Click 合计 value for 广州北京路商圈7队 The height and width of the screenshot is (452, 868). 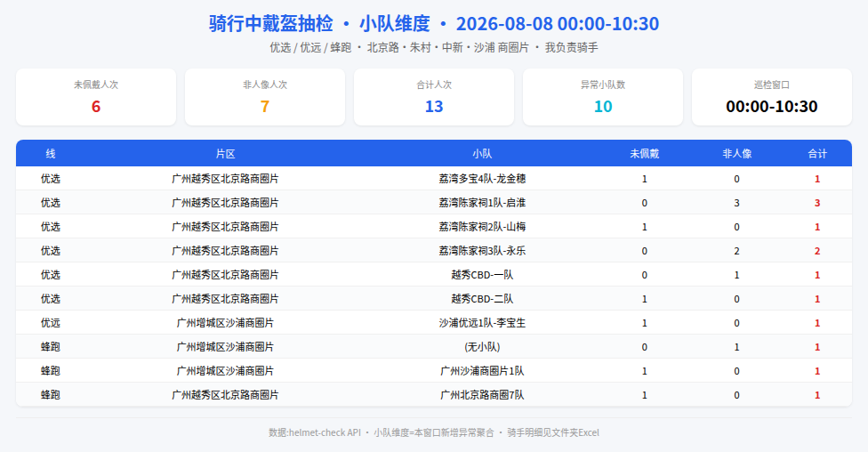[817, 395]
